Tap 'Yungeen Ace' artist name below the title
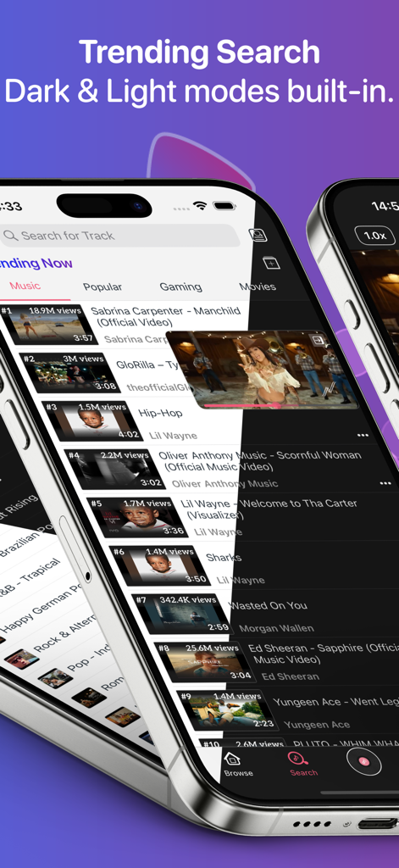This screenshot has width=399, height=868. point(317,725)
